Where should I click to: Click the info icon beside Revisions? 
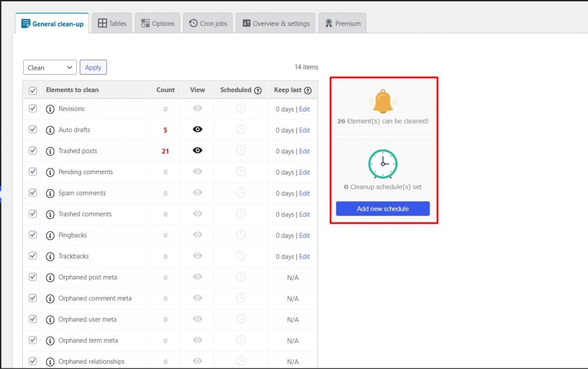pos(50,109)
